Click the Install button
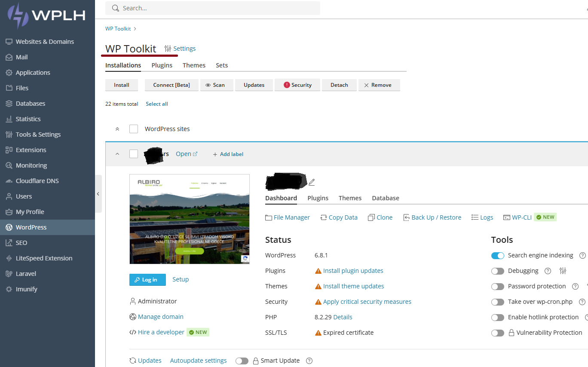 click(x=122, y=85)
